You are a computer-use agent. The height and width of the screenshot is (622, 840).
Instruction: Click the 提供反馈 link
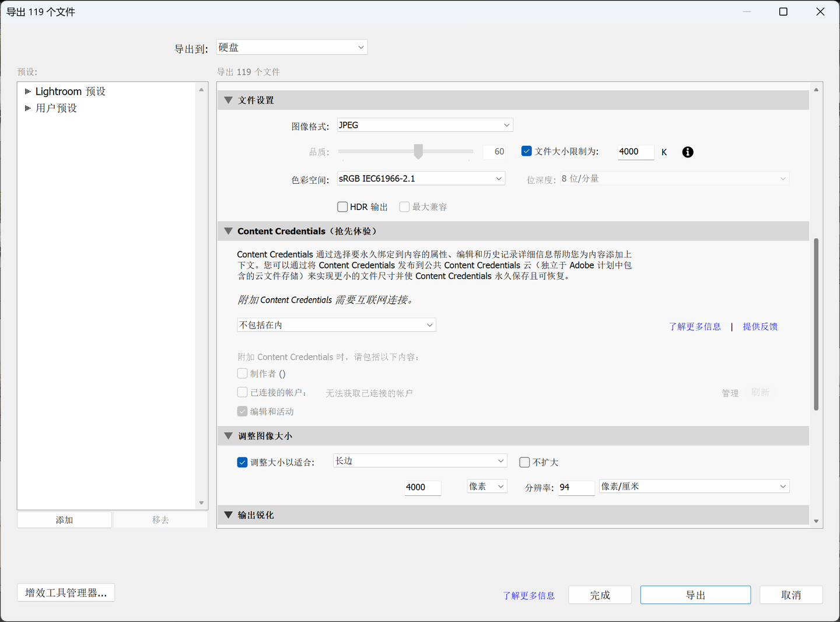point(760,327)
